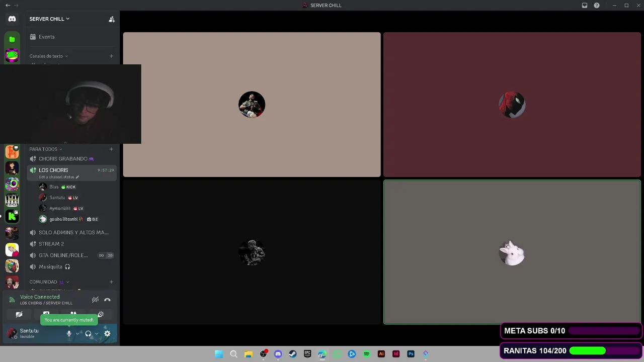This screenshot has width=644, height=362.
Task: Join the GTA ONLINE/ROLE... voice channel
Action: tap(71, 255)
